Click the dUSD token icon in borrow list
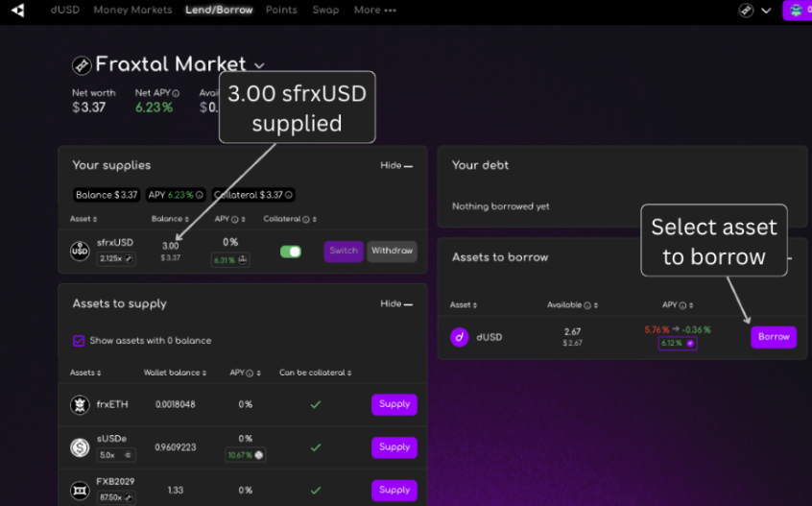This screenshot has height=506, width=812. (460, 337)
